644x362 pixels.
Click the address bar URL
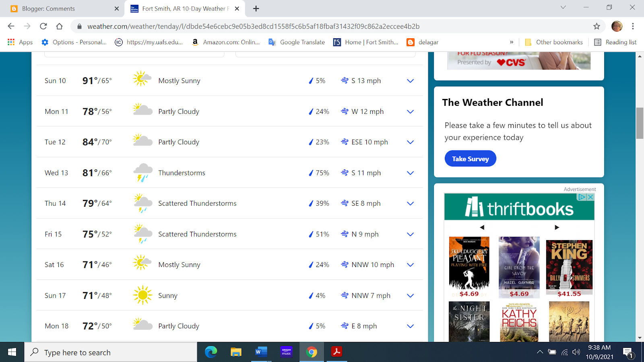coord(254,26)
